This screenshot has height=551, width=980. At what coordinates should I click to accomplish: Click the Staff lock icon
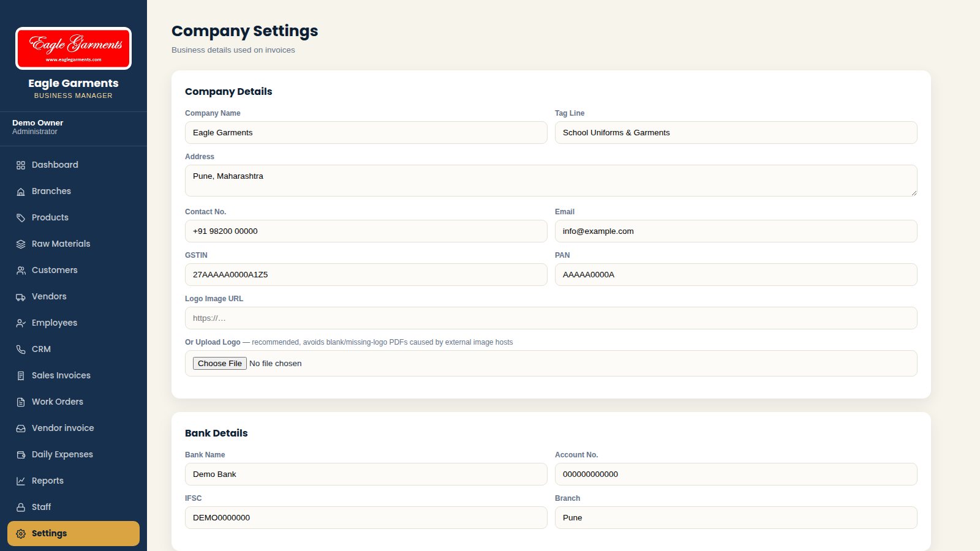pos(21,508)
